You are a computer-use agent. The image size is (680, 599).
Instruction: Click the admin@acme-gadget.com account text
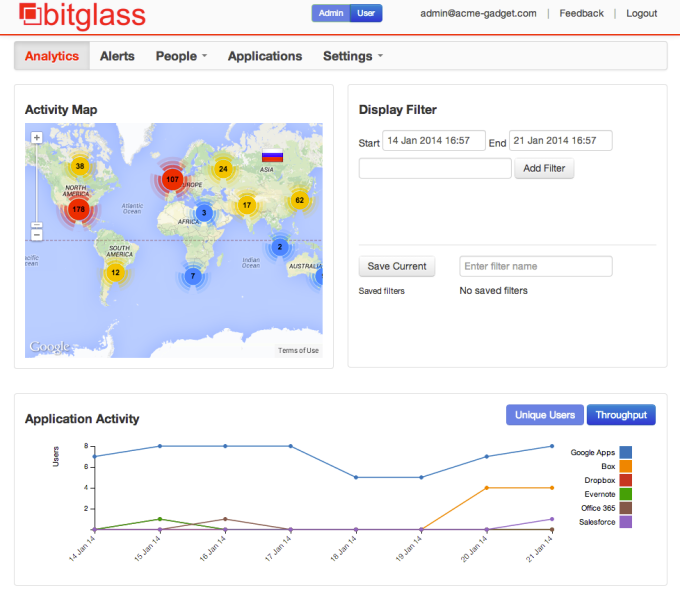coord(478,13)
